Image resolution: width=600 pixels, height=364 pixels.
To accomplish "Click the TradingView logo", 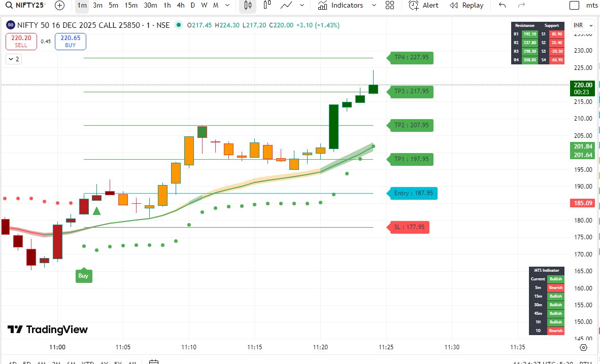I will 48,330.
